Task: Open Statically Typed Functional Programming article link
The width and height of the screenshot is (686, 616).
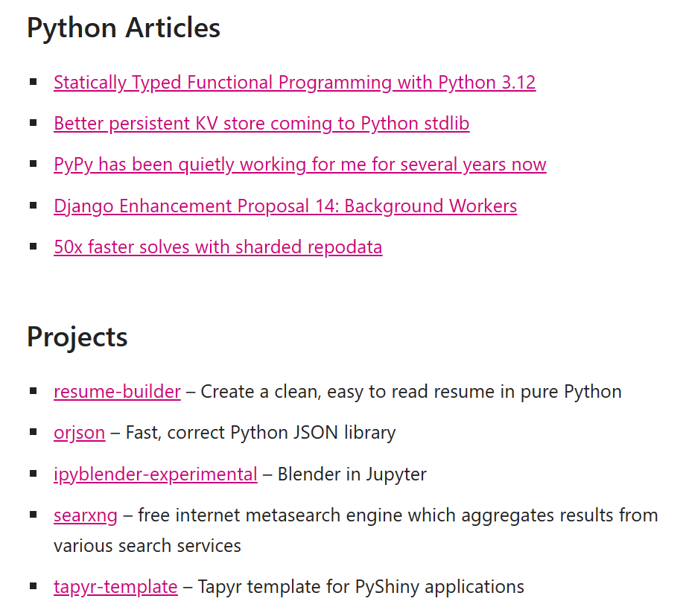Action: (294, 83)
